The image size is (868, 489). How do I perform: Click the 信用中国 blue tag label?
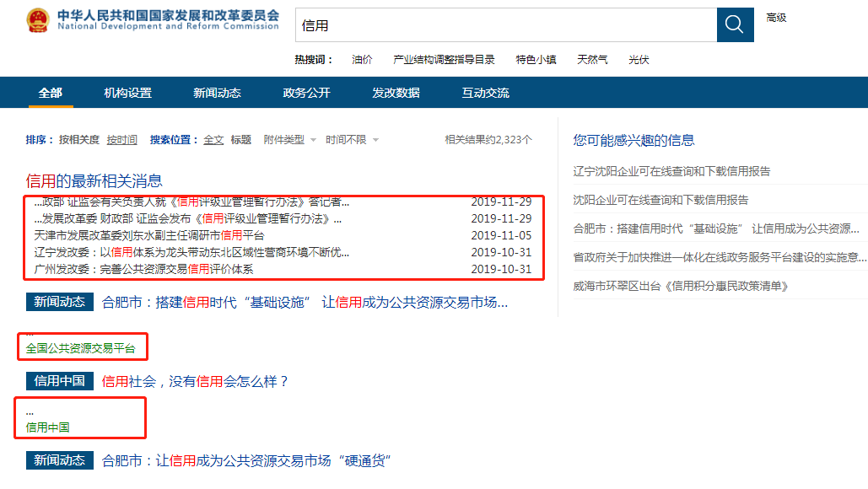(60, 381)
